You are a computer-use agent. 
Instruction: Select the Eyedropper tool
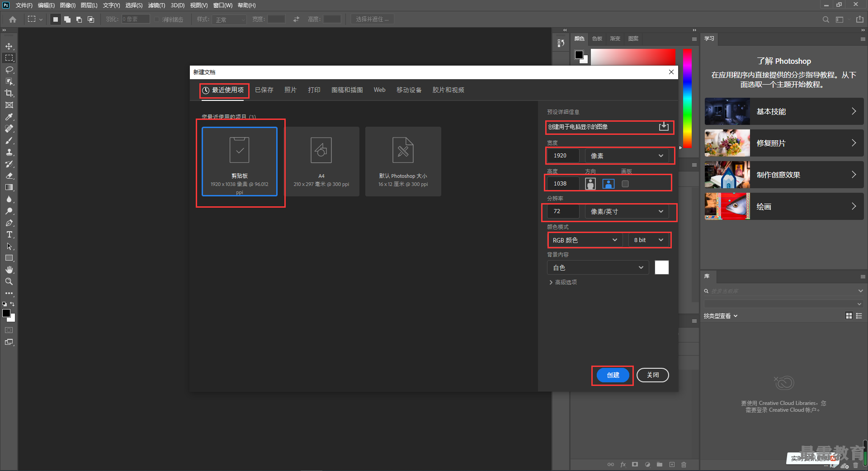point(9,117)
